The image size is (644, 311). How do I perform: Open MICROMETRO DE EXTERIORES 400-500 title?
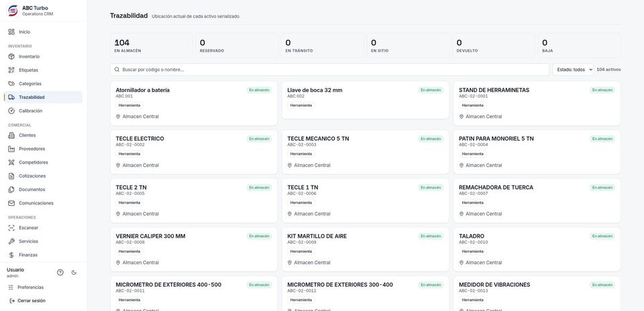point(168,285)
